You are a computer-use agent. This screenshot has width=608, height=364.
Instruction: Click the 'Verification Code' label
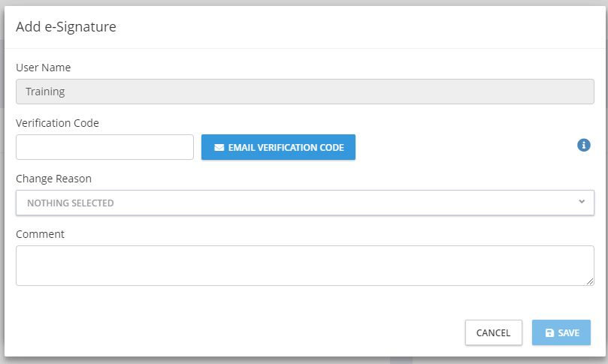pos(57,123)
